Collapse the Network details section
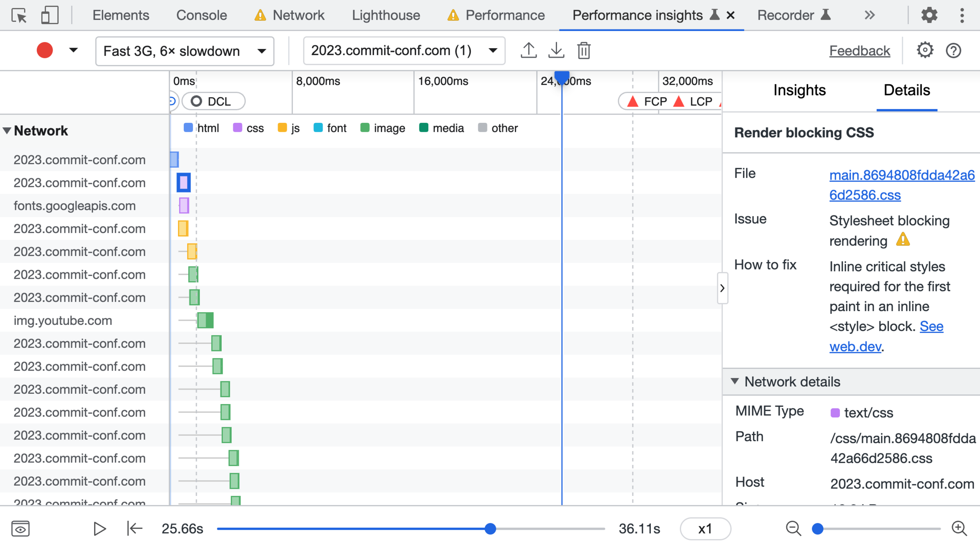Screen dimensions: 980x551 735,382
